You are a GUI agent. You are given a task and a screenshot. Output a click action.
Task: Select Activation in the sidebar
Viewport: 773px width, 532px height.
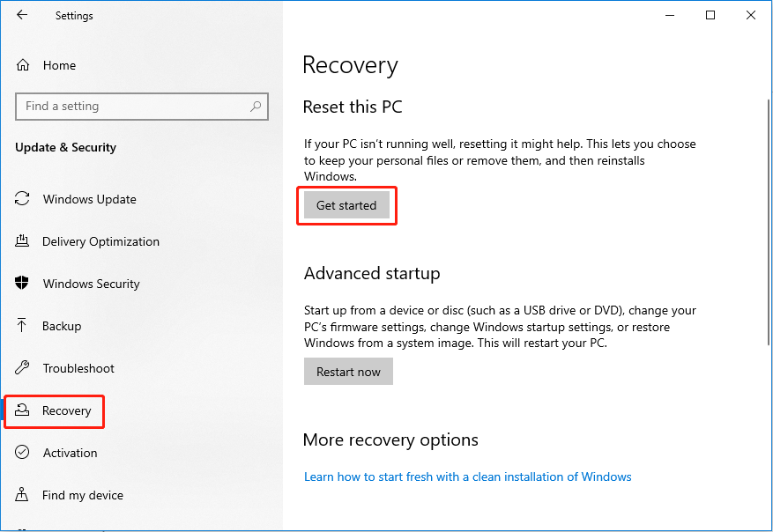[70, 453]
